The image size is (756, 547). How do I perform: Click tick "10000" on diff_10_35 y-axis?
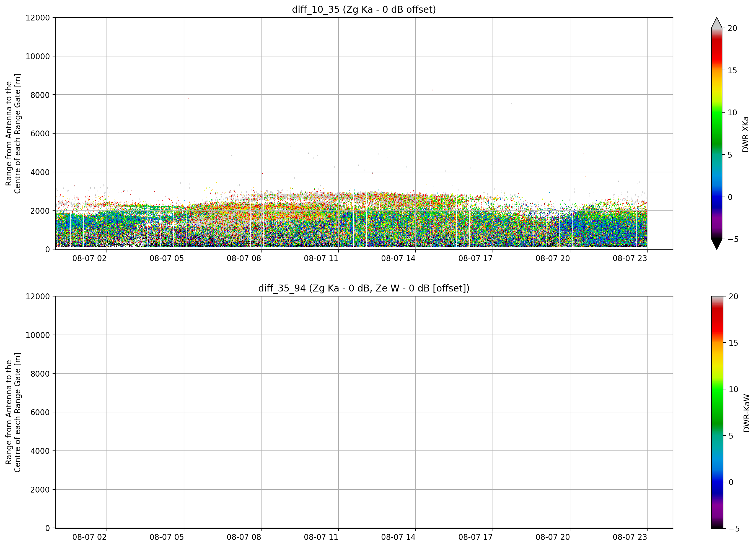38,56
